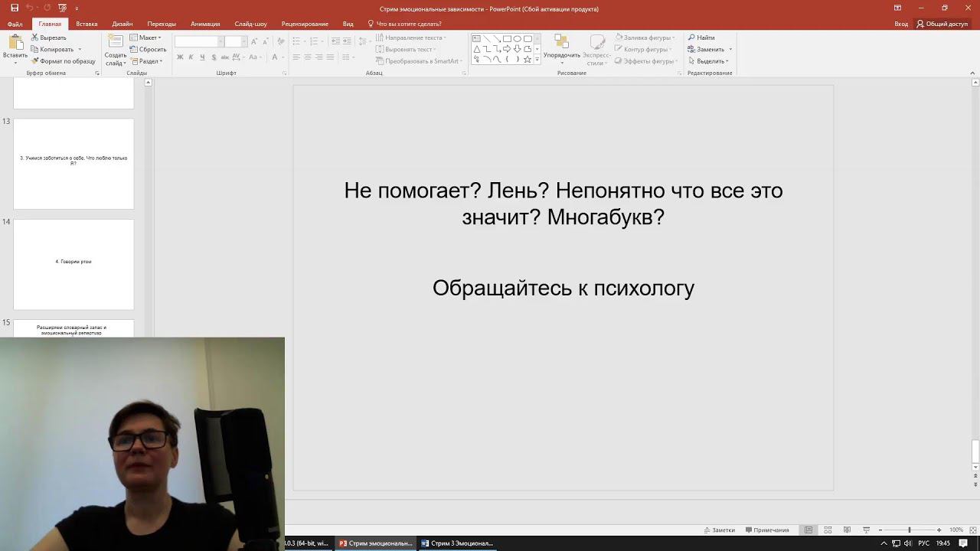Switch to Normal view in status bar

click(808, 530)
